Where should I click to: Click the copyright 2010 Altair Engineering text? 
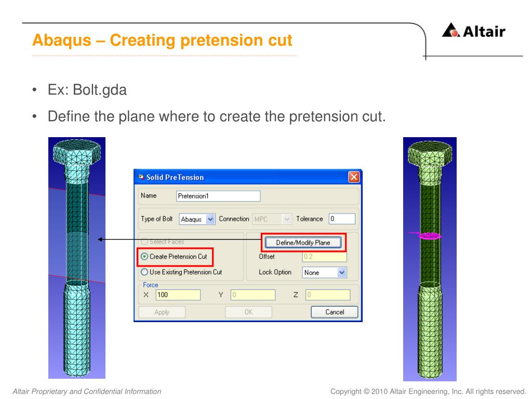[x=428, y=392]
